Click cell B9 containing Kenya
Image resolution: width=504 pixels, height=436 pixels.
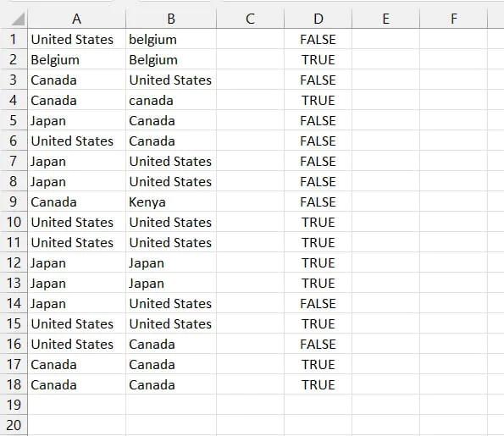[171, 201]
